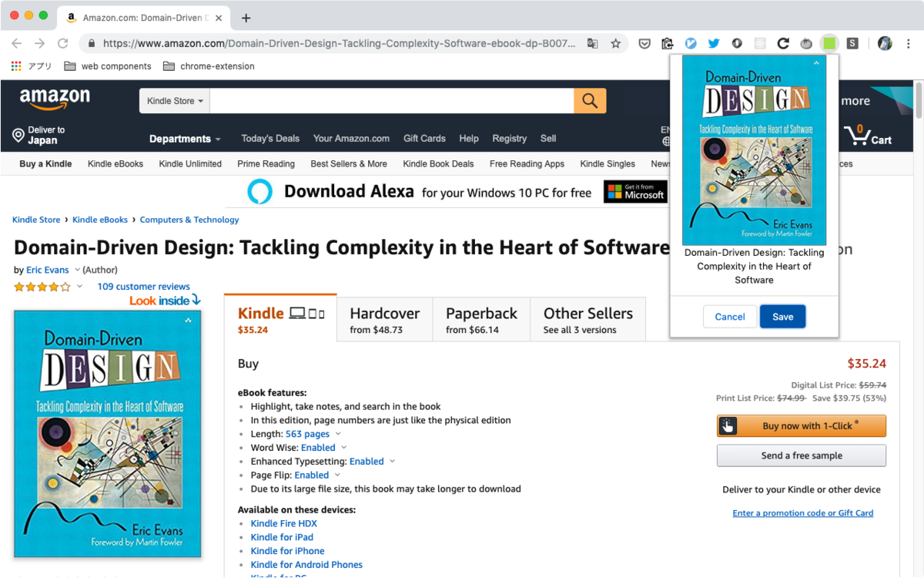Open the Twitter extension icon
Viewport: 924px width, 578px height.
714,44
